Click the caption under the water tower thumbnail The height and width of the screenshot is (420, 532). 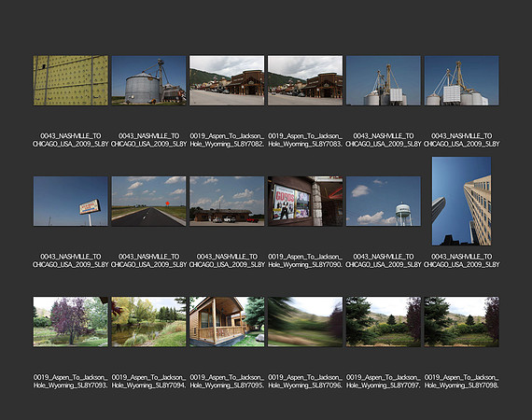pyautogui.click(x=384, y=260)
